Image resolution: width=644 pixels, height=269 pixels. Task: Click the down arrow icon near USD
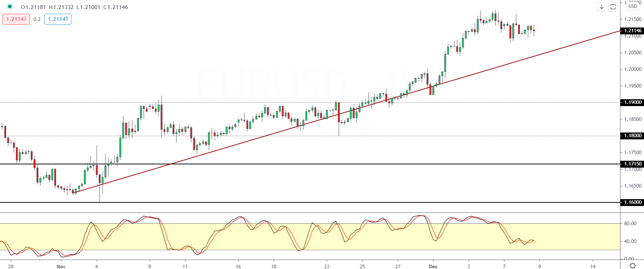point(602,7)
